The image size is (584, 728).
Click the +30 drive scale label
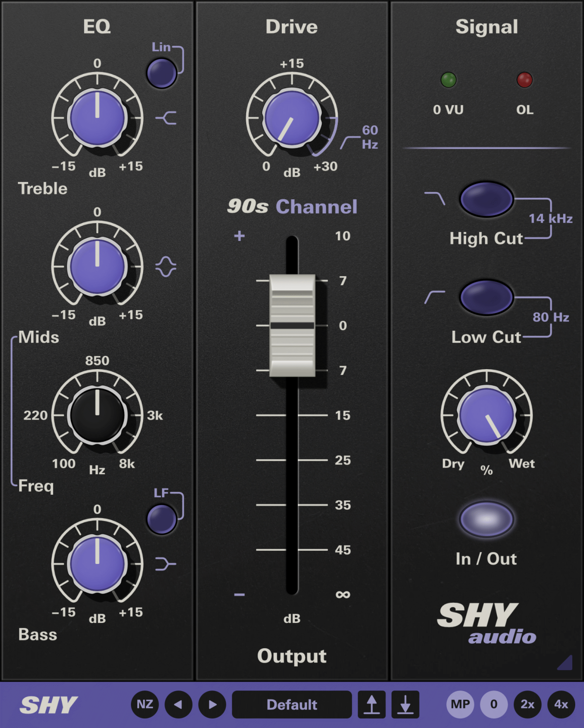tap(326, 167)
